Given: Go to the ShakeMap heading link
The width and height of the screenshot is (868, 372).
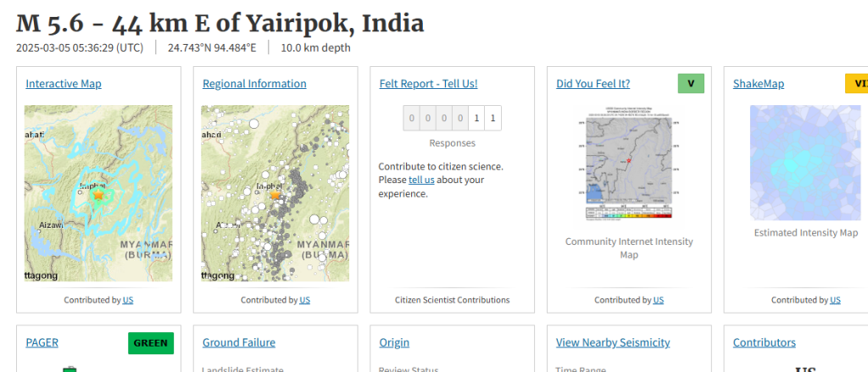Looking at the screenshot, I should tap(759, 84).
